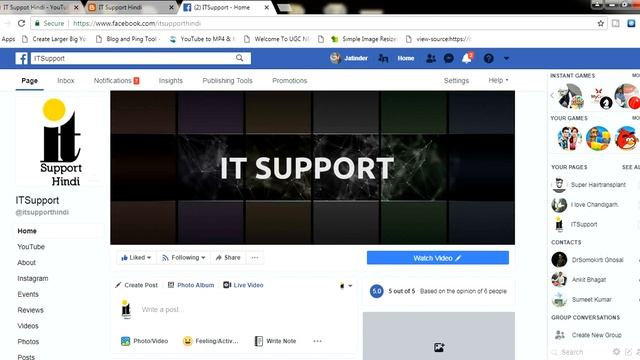The height and width of the screenshot is (360, 640).
Task: Switch to IT Support Hindi YouTube browser tab
Action: click(40, 7)
